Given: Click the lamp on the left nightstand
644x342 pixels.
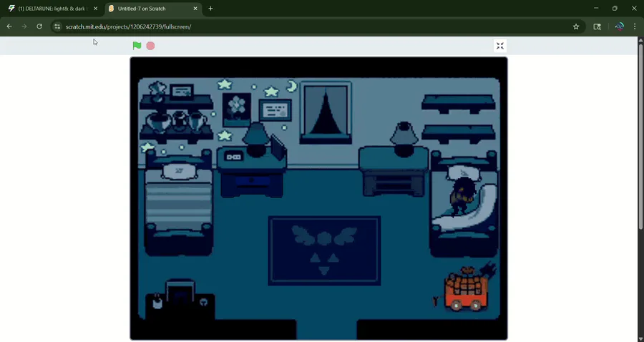Looking at the screenshot, I should (256, 139).
